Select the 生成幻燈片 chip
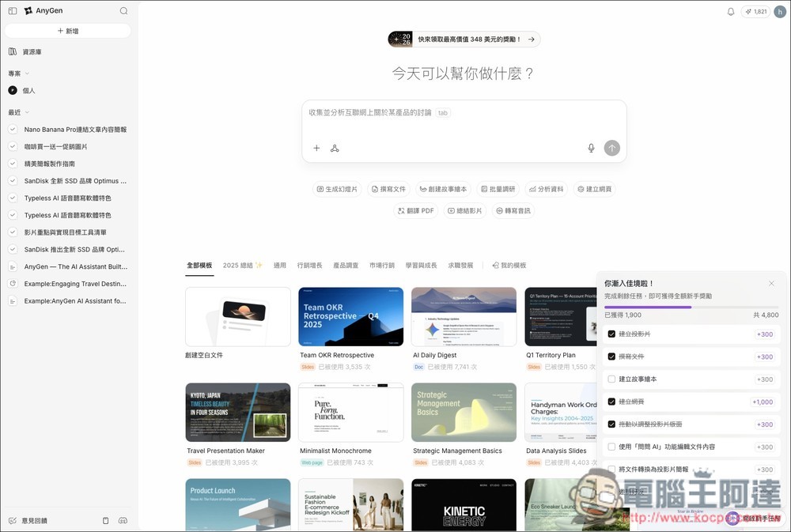791x532 pixels. [x=336, y=189]
